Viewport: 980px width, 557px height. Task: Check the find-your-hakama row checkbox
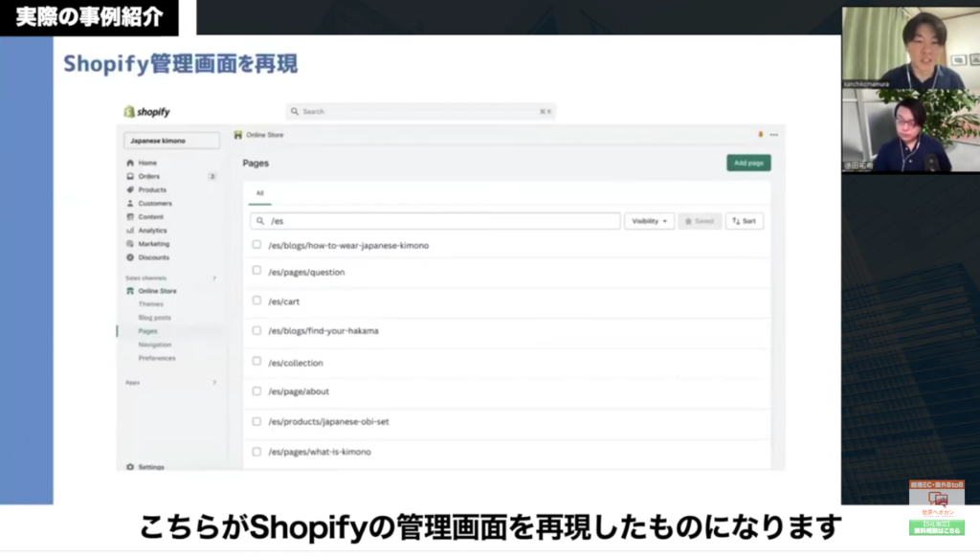click(256, 330)
